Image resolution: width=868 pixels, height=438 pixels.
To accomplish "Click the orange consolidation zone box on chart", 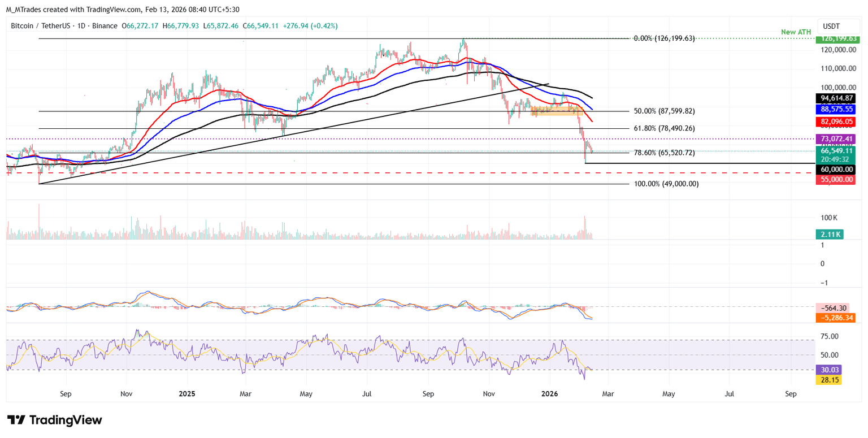I will [x=553, y=111].
